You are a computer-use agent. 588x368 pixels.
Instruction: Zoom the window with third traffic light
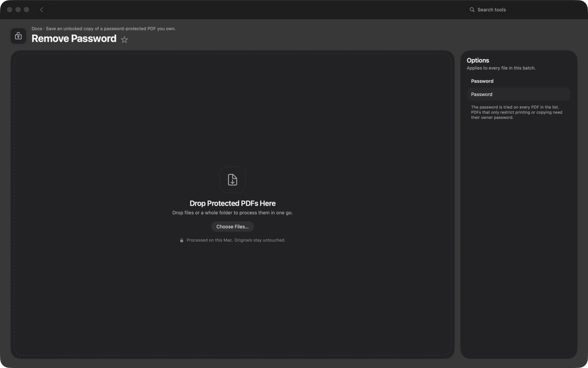pyautogui.click(x=26, y=10)
